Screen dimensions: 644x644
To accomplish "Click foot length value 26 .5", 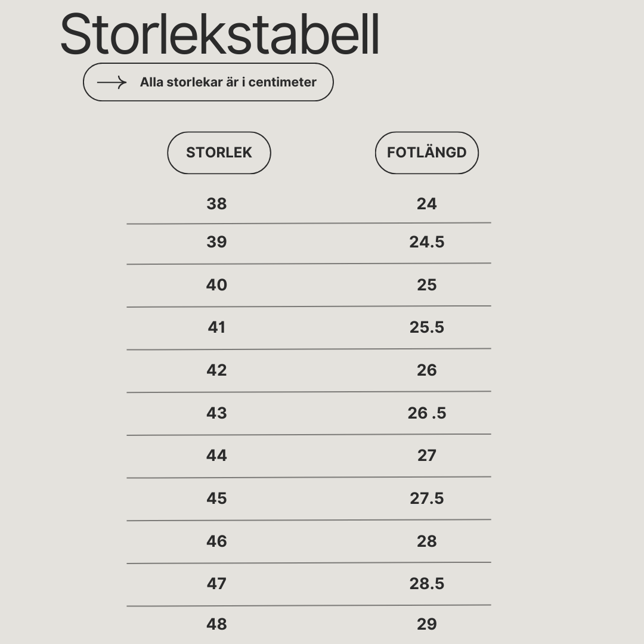I will click(x=427, y=413).
